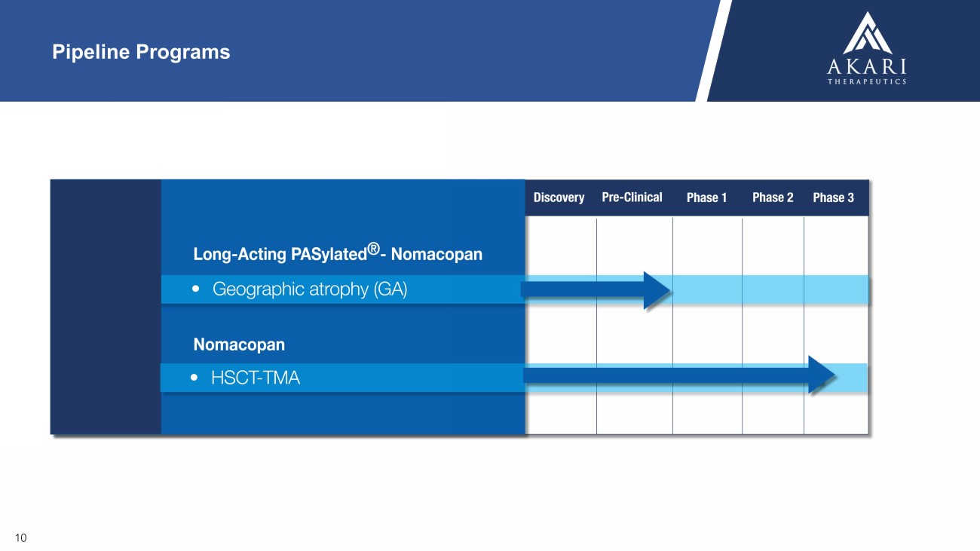Screen dimensions: 980x551
Task: Click the dark navy left panel of the table
Action: [106, 306]
